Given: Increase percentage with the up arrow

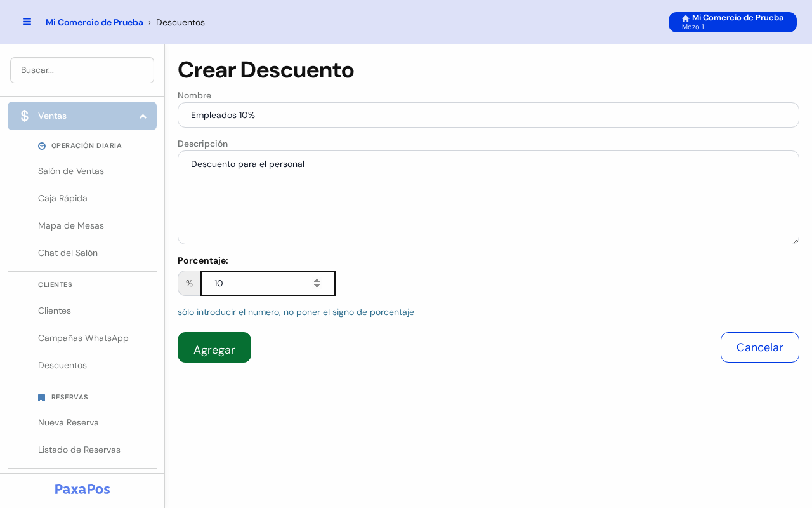Looking at the screenshot, I should pyautogui.click(x=317, y=279).
